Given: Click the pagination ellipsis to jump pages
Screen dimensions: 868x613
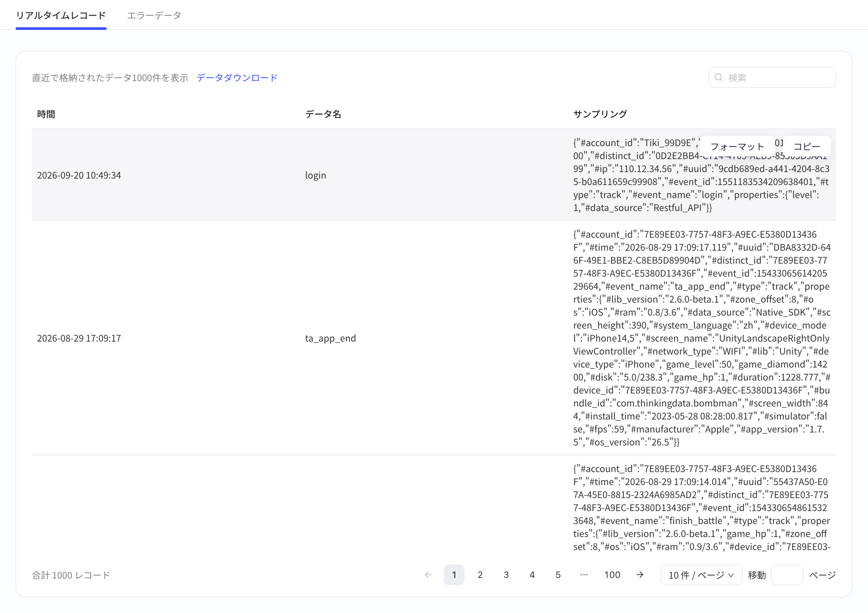Looking at the screenshot, I should pyautogui.click(x=584, y=575).
